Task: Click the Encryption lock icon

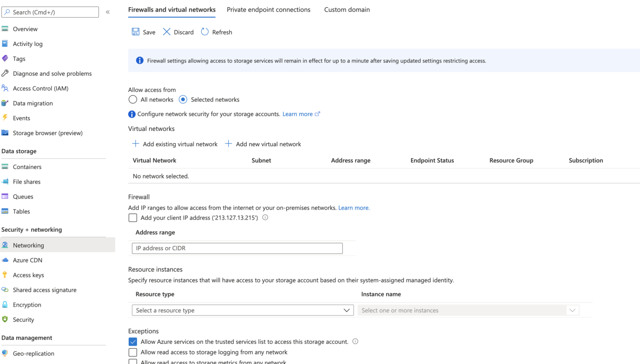Action: pos(5,304)
